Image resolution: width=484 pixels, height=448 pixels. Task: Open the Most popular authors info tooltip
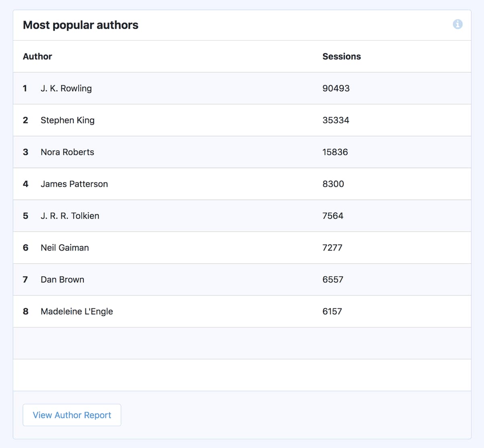click(x=458, y=25)
